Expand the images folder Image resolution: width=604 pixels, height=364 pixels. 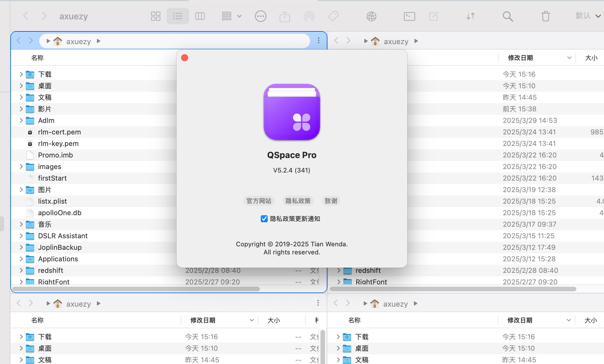click(x=21, y=166)
